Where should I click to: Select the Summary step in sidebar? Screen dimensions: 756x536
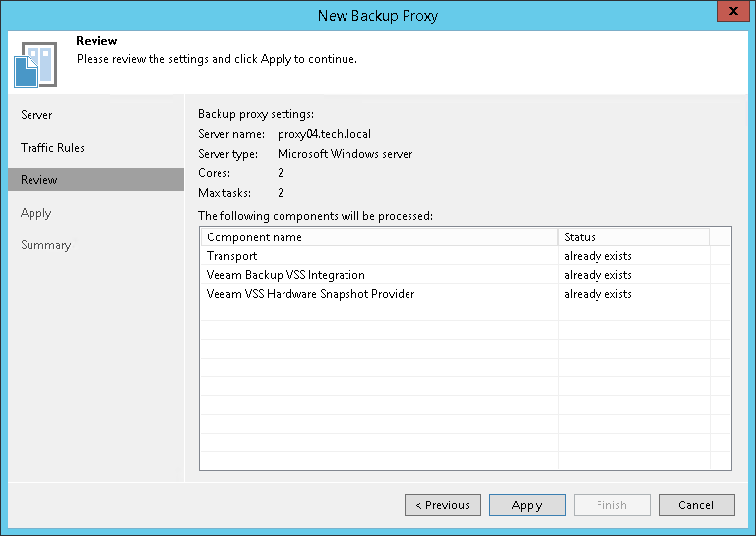click(x=45, y=245)
